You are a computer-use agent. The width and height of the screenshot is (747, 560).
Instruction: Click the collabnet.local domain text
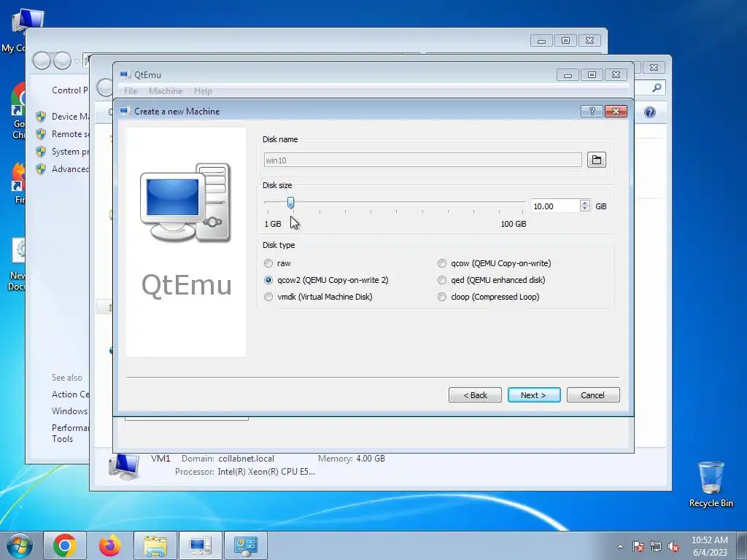(247, 459)
